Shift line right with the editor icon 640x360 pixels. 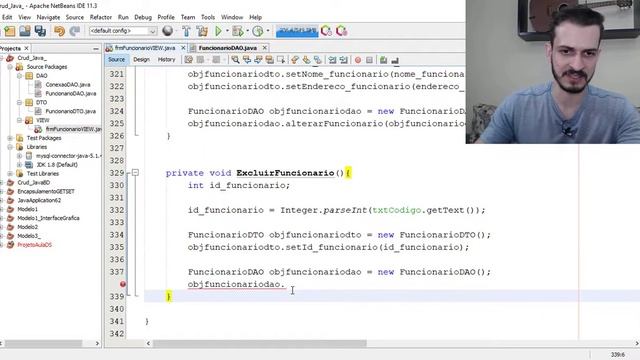pyautogui.click(x=344, y=60)
